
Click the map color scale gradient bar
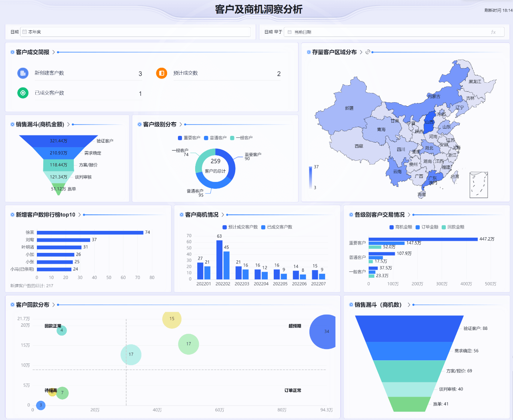[310, 177]
